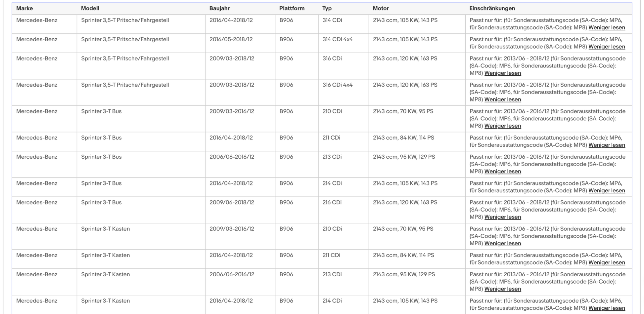Collapse restrictions for Sprinter 3-T Kasten 214 CDi

[x=607, y=309]
